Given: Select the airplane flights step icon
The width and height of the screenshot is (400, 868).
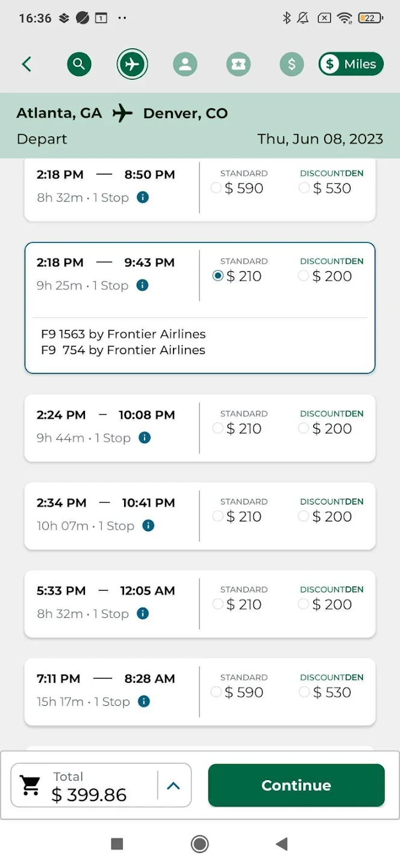Looking at the screenshot, I should (132, 64).
